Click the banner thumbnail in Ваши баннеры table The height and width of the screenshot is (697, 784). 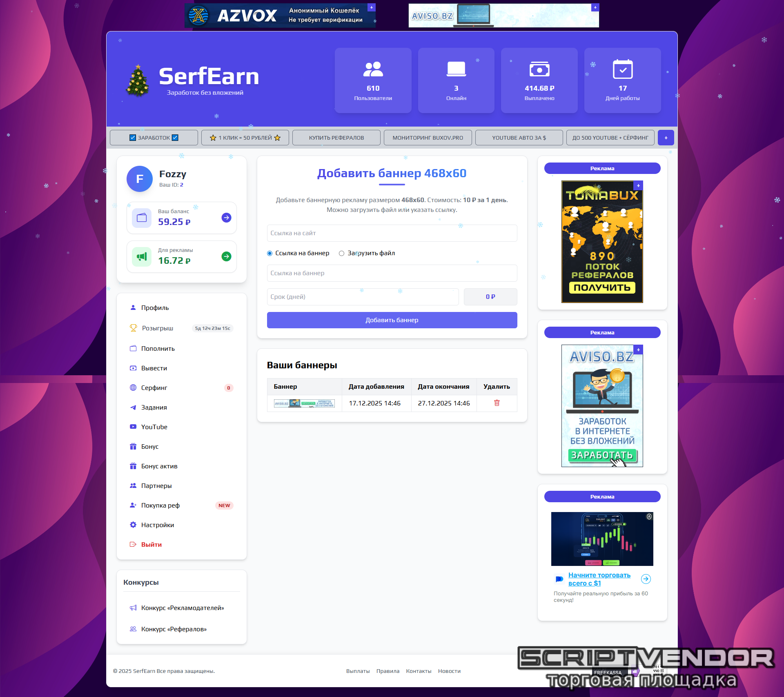pyautogui.click(x=304, y=403)
